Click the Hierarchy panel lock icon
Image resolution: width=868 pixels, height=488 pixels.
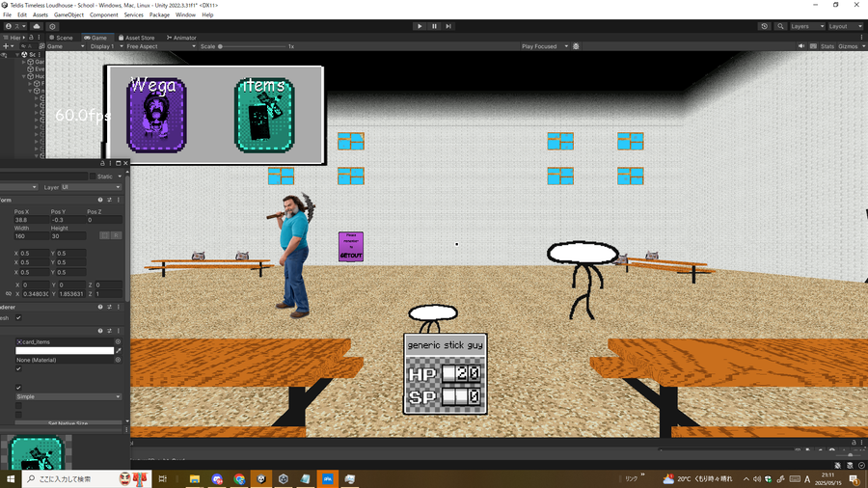[31, 38]
